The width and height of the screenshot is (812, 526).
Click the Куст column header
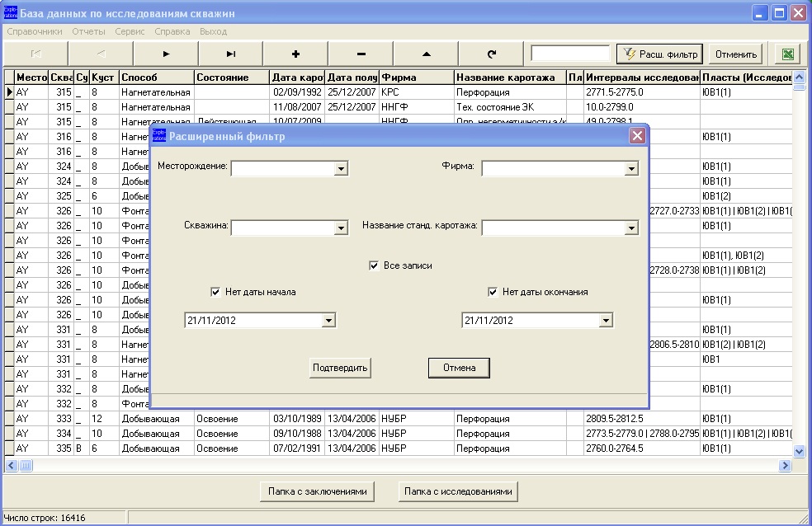[104, 77]
